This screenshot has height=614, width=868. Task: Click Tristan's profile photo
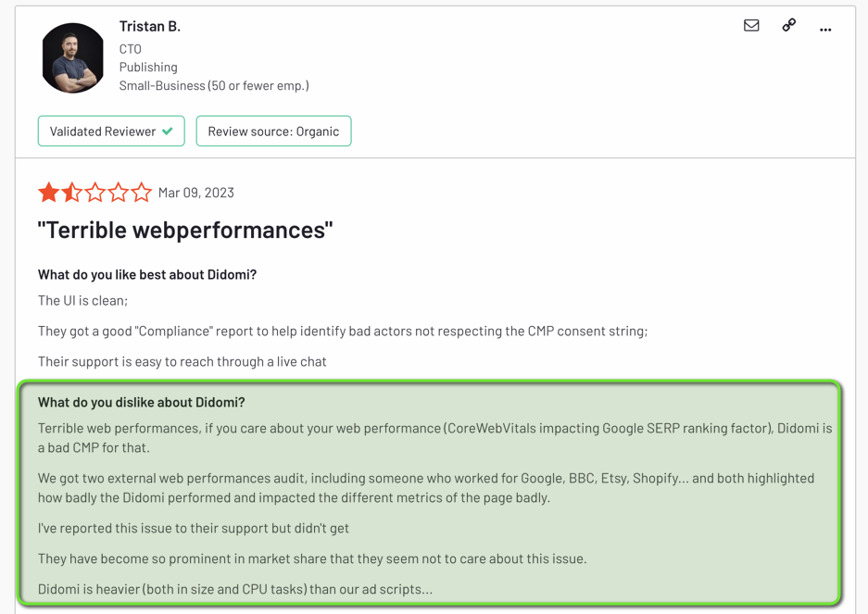click(x=72, y=57)
